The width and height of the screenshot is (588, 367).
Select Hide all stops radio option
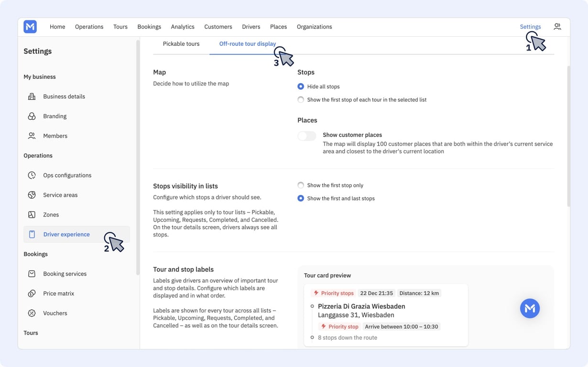(x=301, y=86)
